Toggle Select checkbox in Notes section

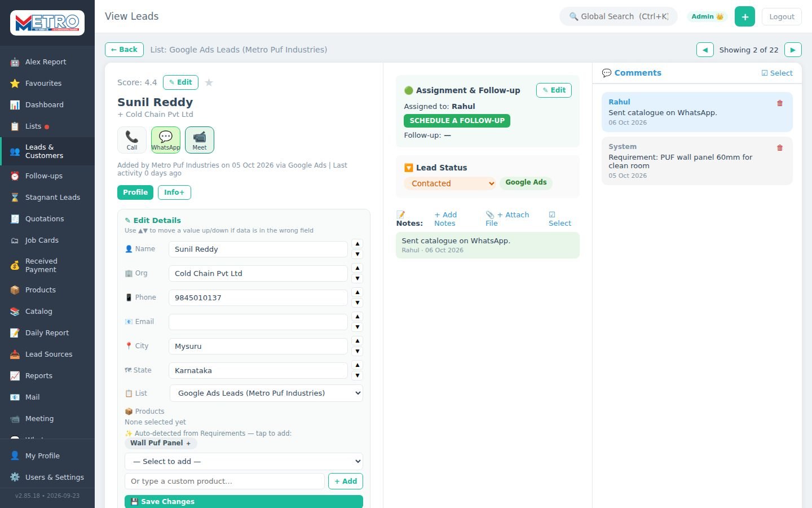(x=560, y=219)
